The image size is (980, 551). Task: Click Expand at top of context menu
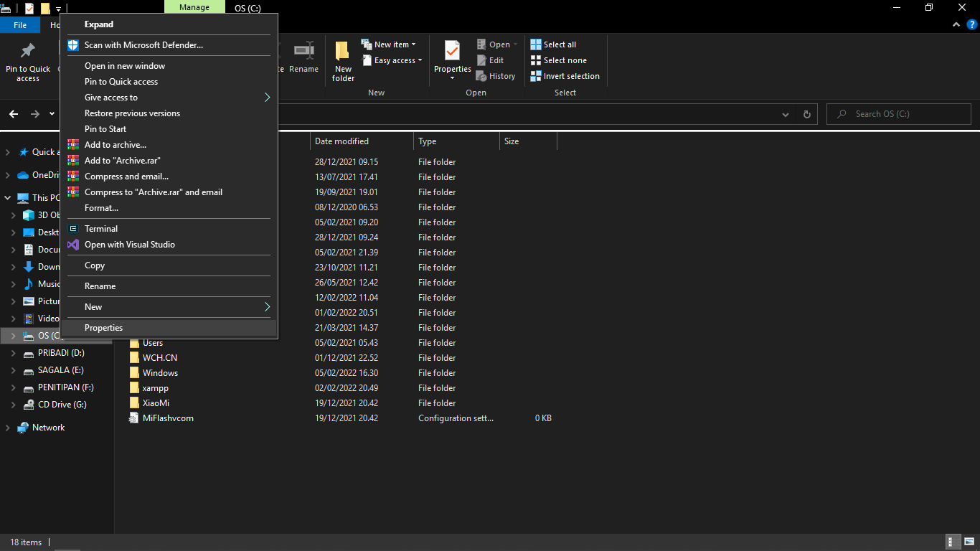(x=169, y=24)
